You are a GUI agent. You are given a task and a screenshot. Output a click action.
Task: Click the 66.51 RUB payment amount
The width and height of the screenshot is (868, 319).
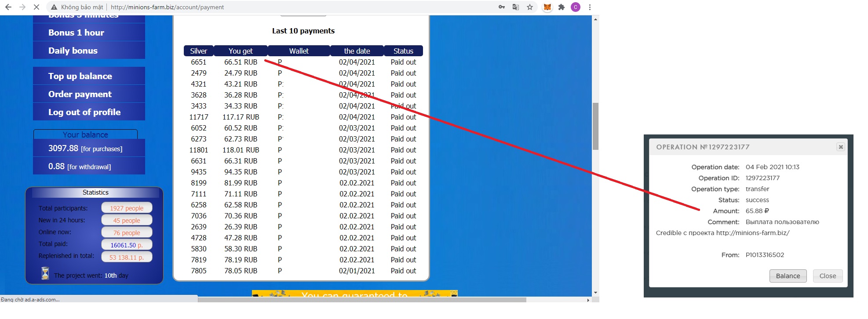pyautogui.click(x=241, y=62)
